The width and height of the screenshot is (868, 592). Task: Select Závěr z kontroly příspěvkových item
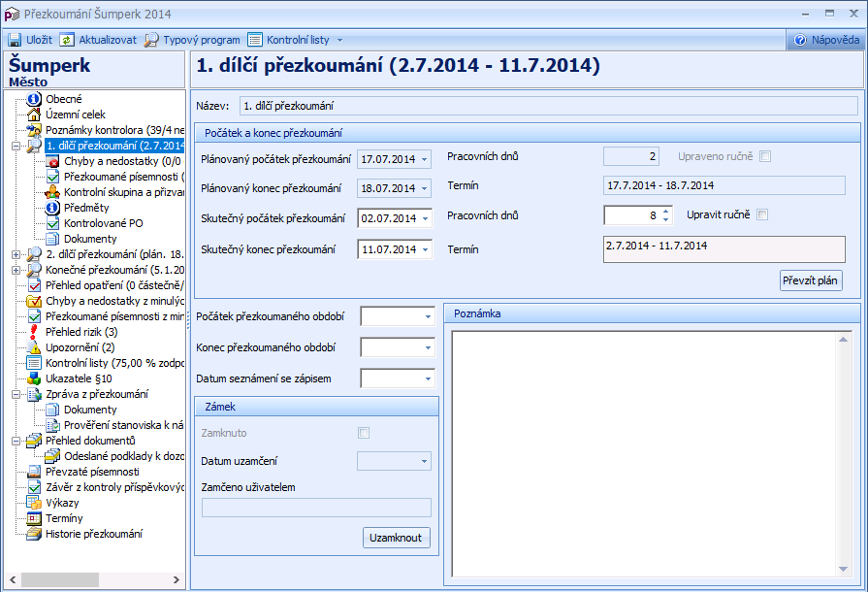(x=114, y=487)
